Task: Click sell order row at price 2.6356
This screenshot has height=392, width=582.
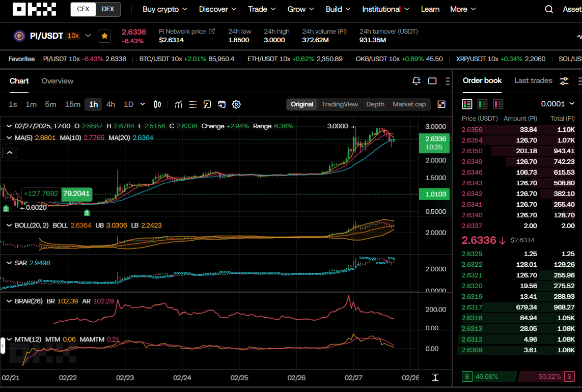Action: point(518,129)
